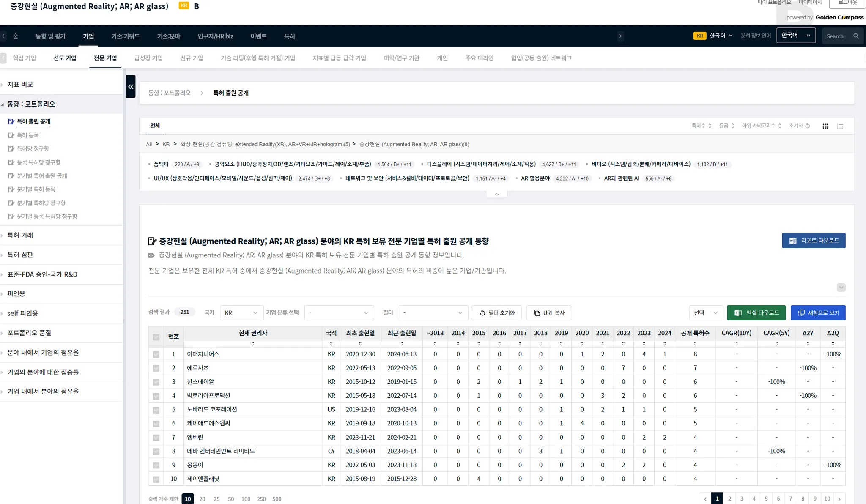
Task: Click the Word icon on 리포트 다운로드
Action: (793, 241)
